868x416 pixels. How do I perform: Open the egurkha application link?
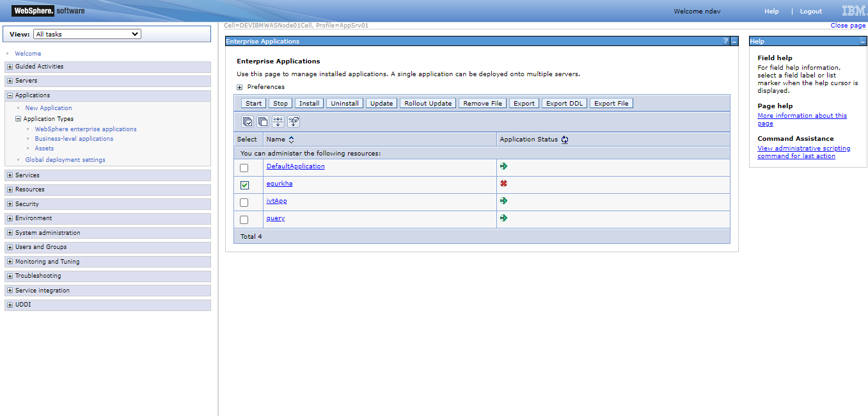coord(280,184)
